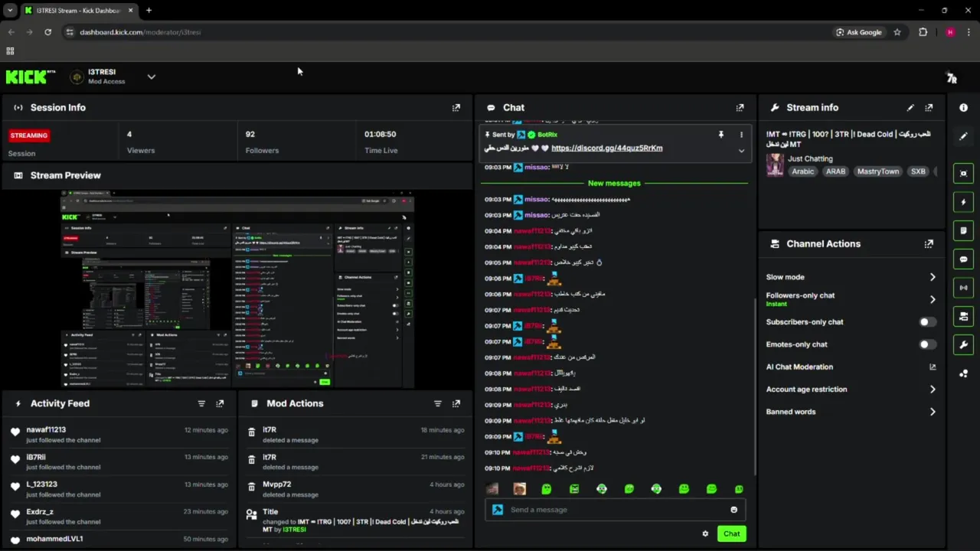Expand Account age restriction settings
Image resolution: width=980 pixels, height=551 pixels.
click(933, 390)
